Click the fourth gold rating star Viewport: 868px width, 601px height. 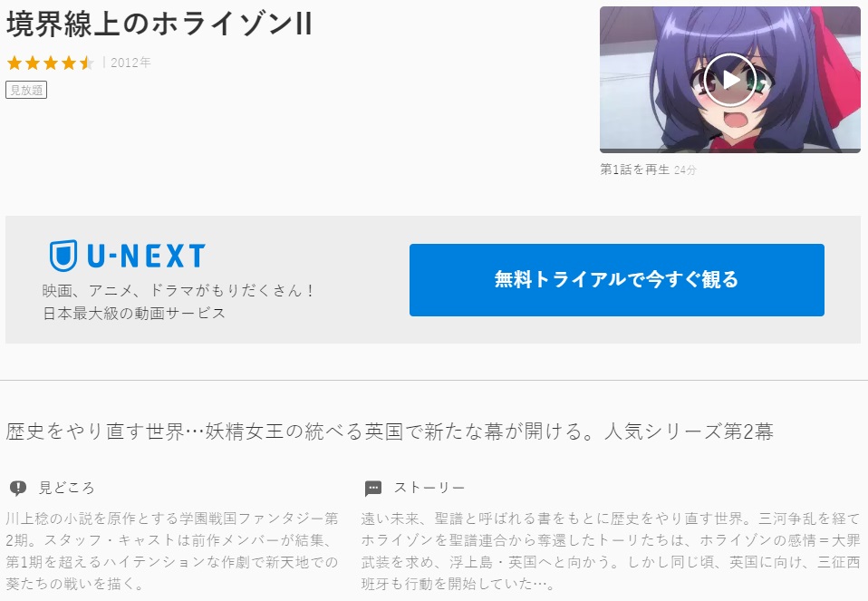click(69, 63)
